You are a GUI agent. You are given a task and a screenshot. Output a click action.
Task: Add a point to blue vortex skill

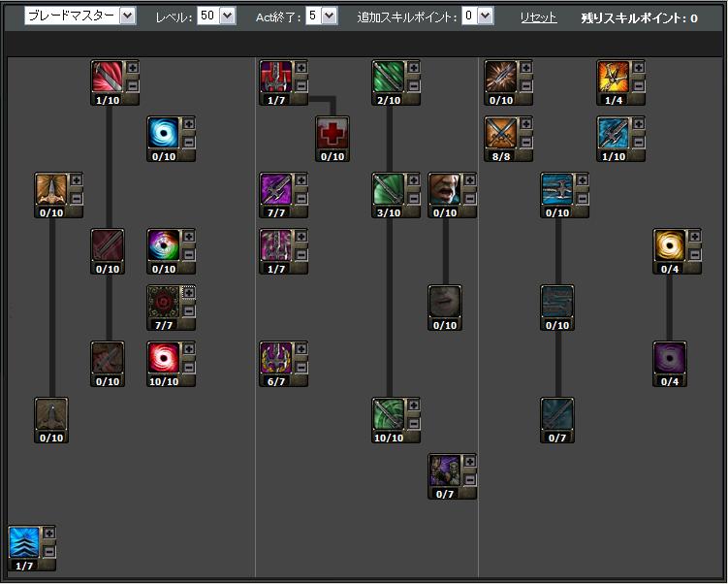(x=188, y=124)
